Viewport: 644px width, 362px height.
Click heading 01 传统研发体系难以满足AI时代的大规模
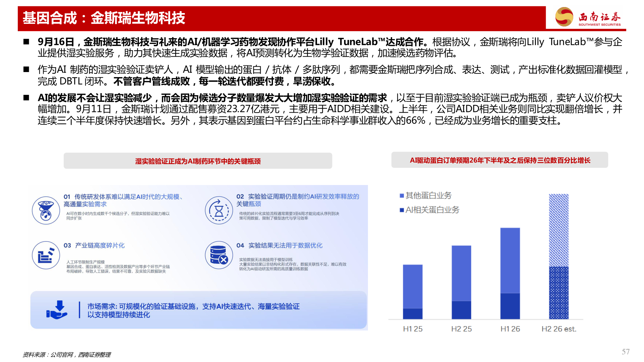[x=123, y=200]
